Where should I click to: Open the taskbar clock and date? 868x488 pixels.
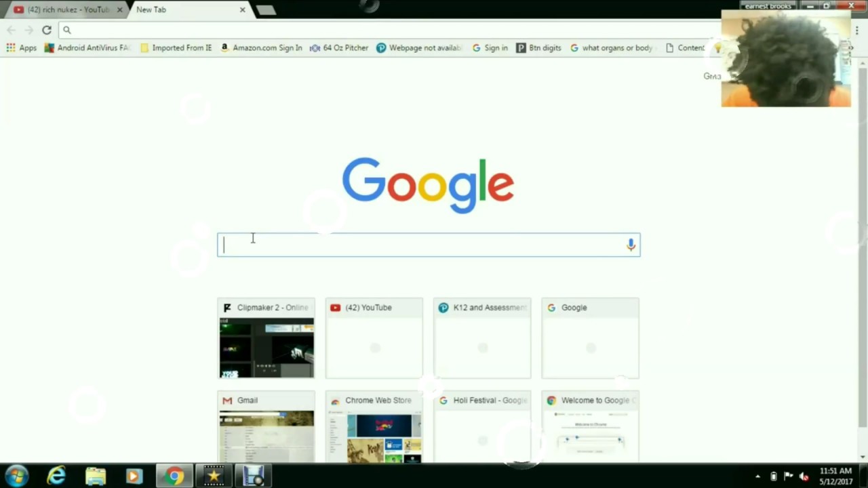pos(835,476)
